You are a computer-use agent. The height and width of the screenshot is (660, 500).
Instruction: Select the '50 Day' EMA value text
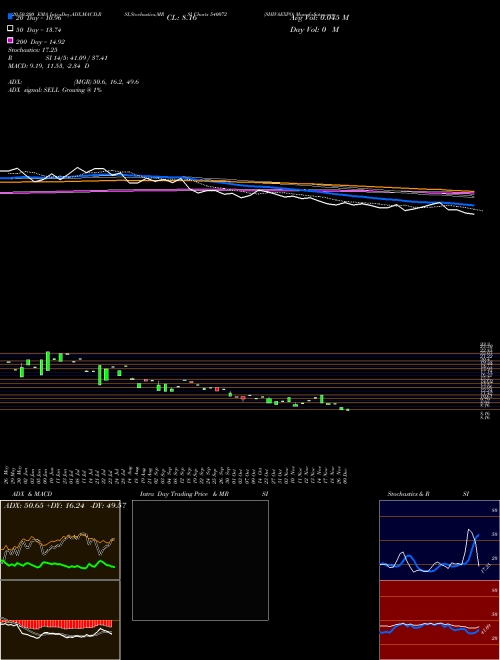38,30
